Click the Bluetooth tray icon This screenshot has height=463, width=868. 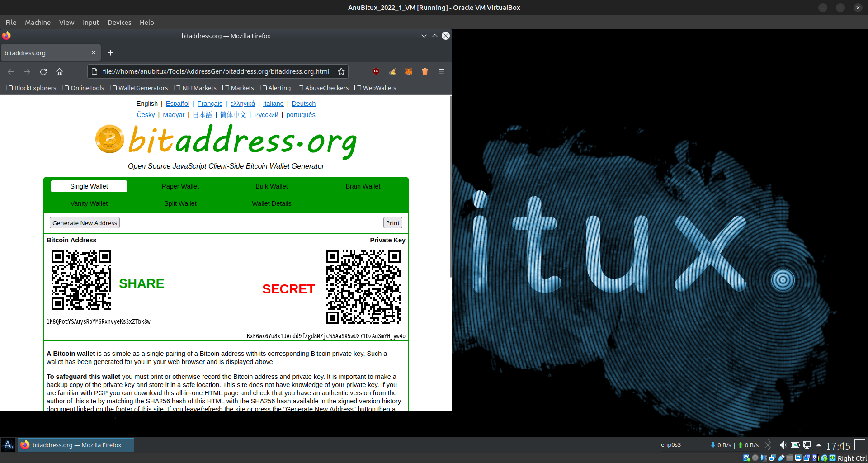(768, 445)
